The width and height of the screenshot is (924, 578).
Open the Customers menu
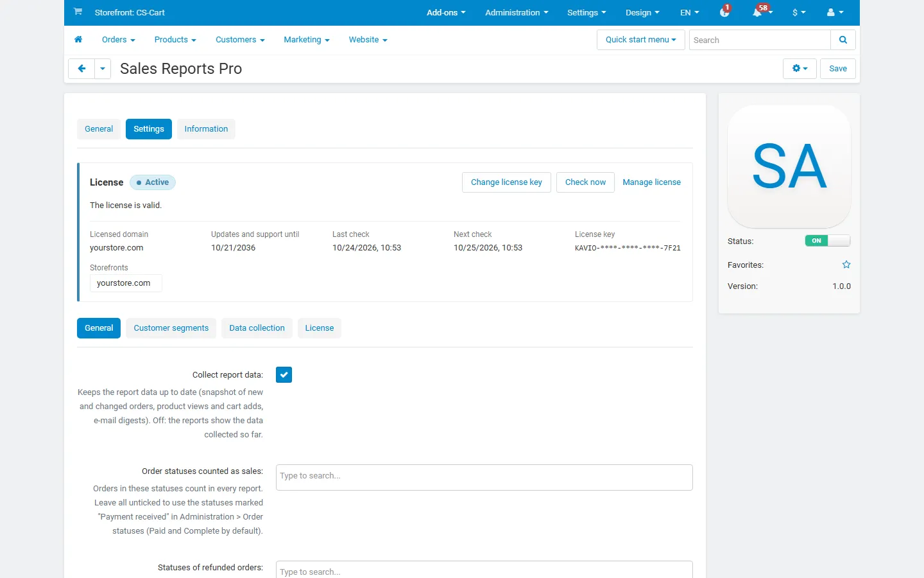240,40
